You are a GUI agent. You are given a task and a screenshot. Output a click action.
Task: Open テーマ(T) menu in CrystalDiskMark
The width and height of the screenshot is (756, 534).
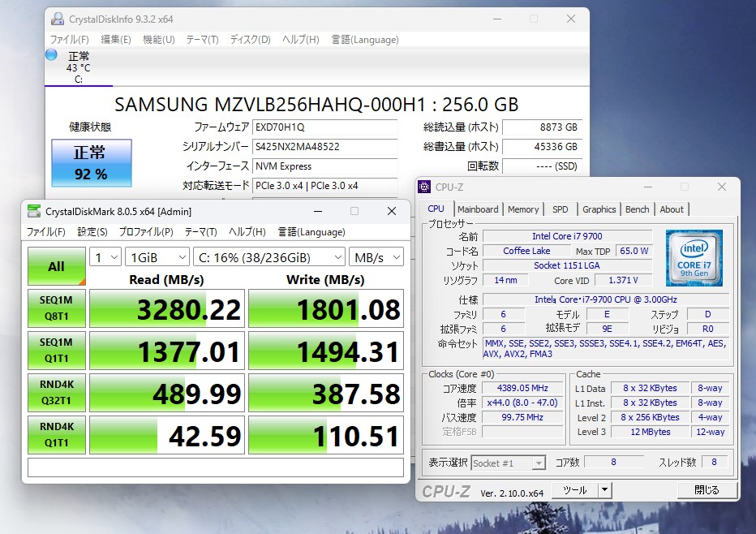point(201,232)
